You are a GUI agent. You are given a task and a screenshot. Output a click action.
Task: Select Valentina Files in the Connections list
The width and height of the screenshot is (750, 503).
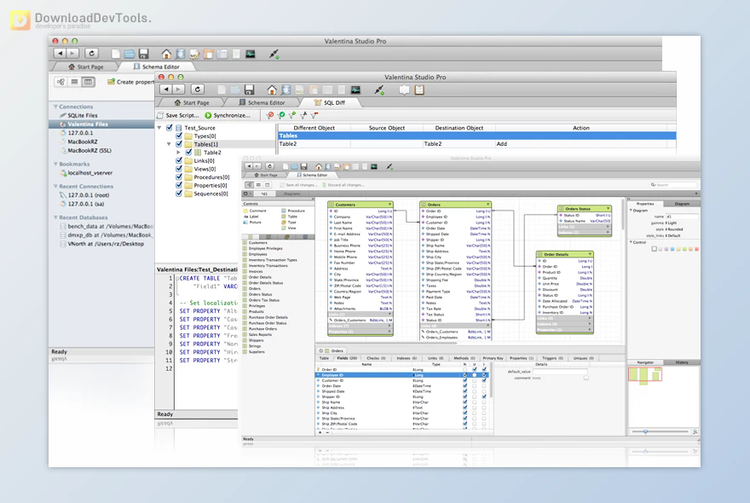click(101, 124)
